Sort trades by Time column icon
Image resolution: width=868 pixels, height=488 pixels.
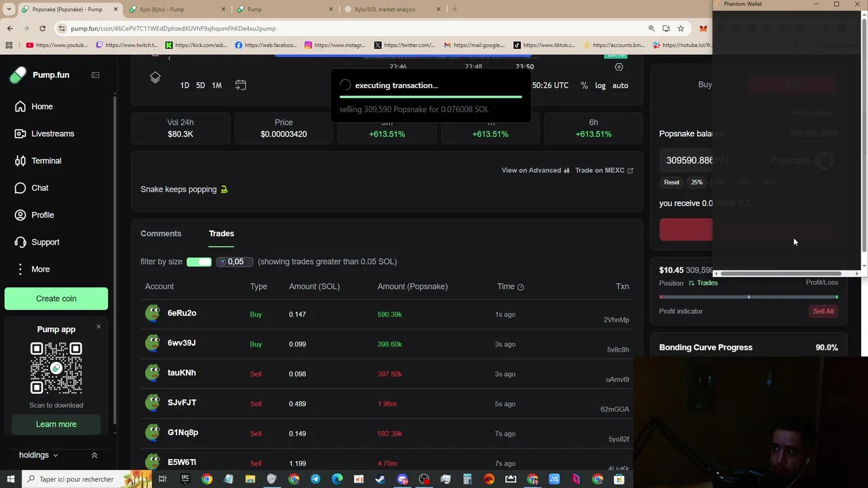coord(521,287)
